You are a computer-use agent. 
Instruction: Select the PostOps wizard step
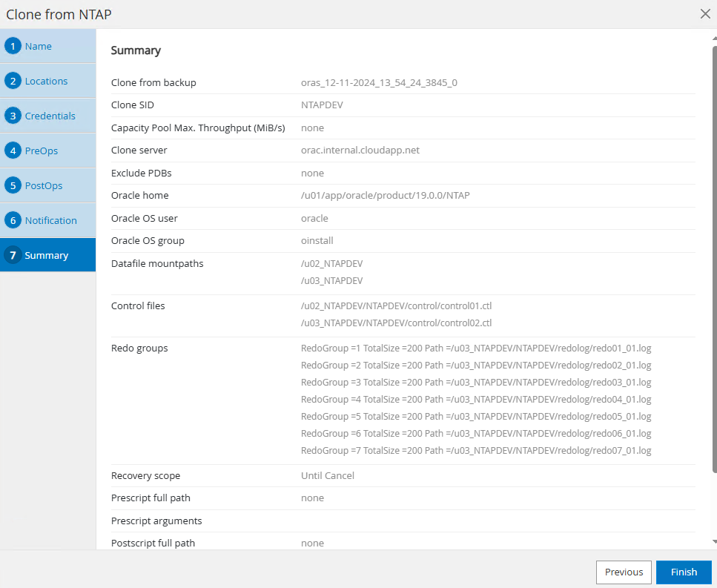44,185
